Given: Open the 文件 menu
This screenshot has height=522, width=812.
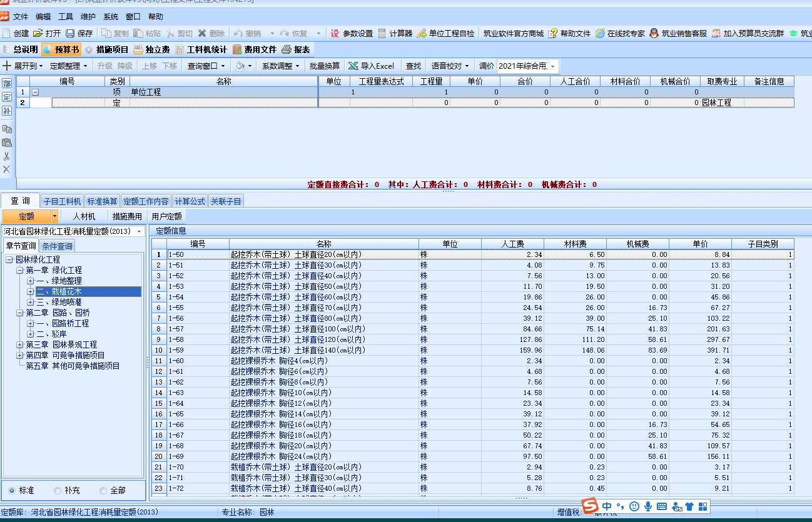Looking at the screenshot, I should point(21,17).
